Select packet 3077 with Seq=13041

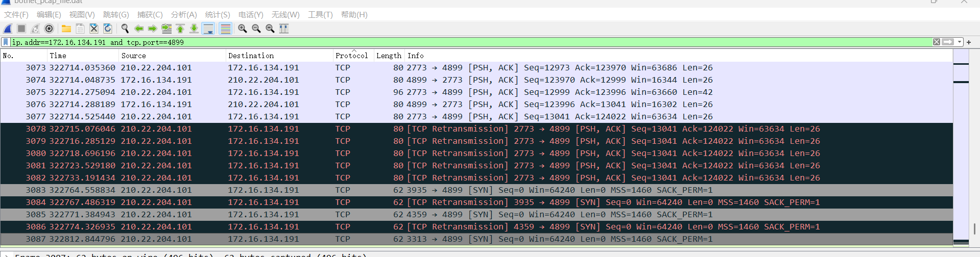pos(476,117)
